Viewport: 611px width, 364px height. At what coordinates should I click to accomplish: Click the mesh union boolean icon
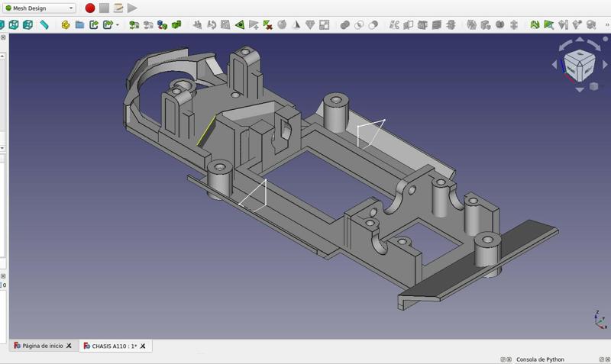coord(344,25)
